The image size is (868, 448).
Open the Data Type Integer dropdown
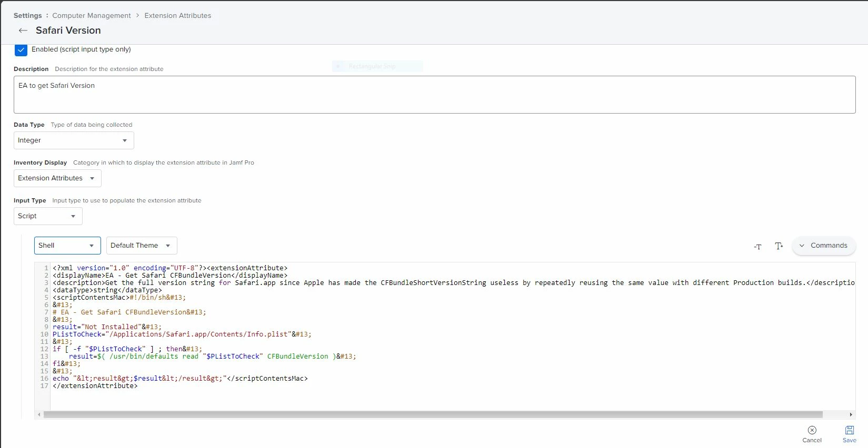(74, 140)
